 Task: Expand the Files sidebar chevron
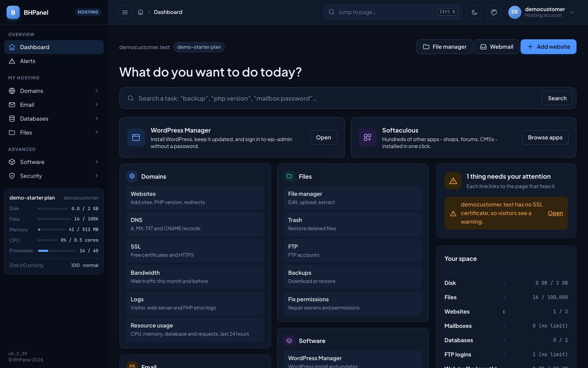point(97,132)
